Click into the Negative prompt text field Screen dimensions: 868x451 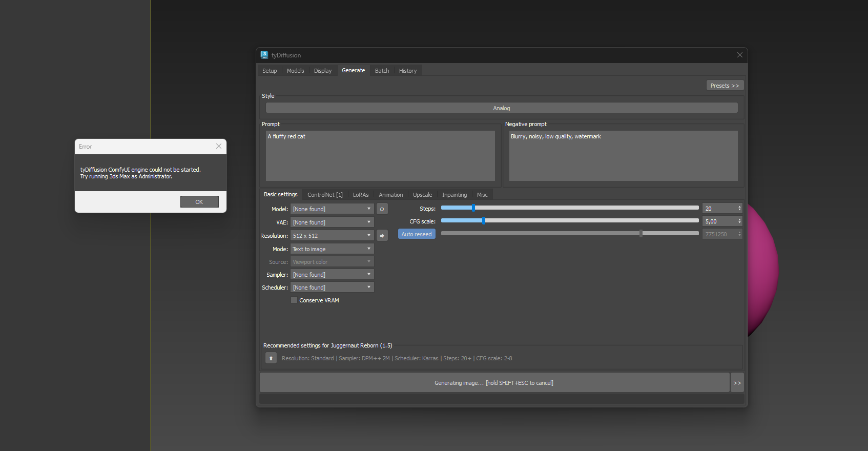(623, 156)
